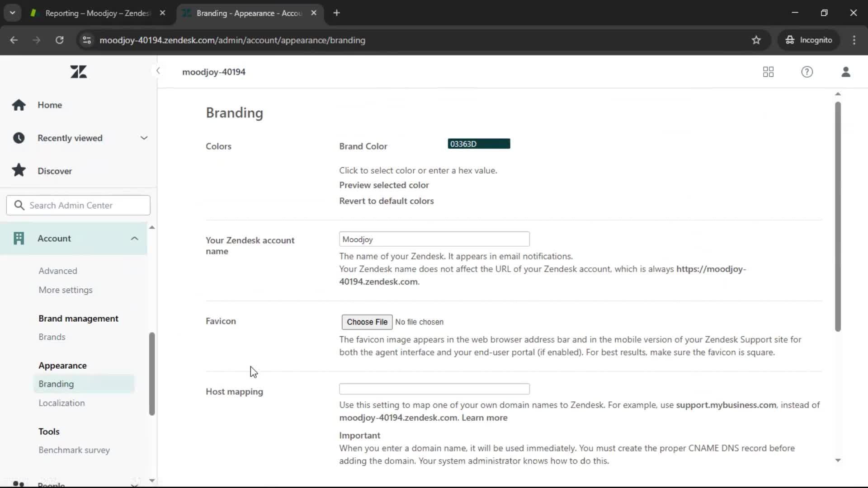This screenshot has height=488, width=868.
Task: Click Revert to default colors
Action: click(x=387, y=201)
